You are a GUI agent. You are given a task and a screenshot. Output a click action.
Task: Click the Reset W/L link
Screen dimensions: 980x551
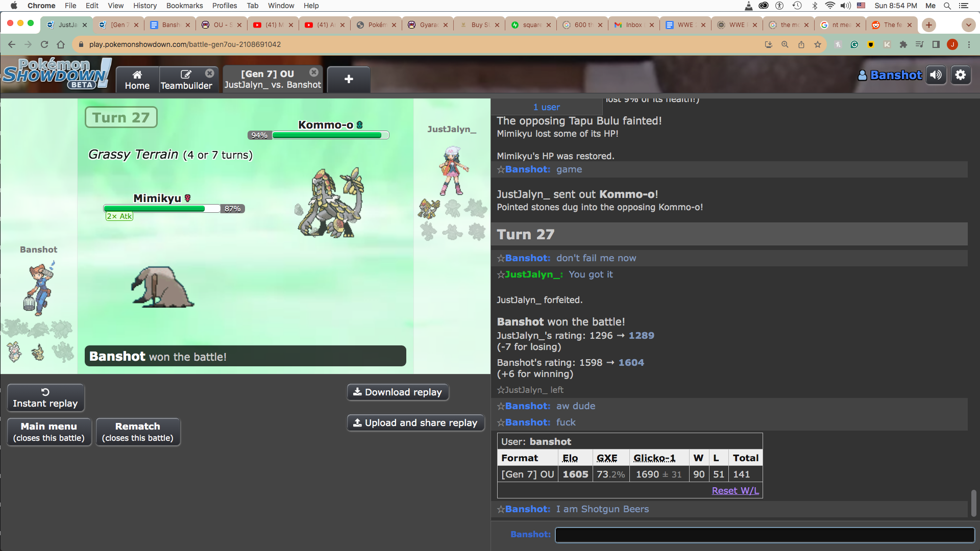click(x=735, y=491)
